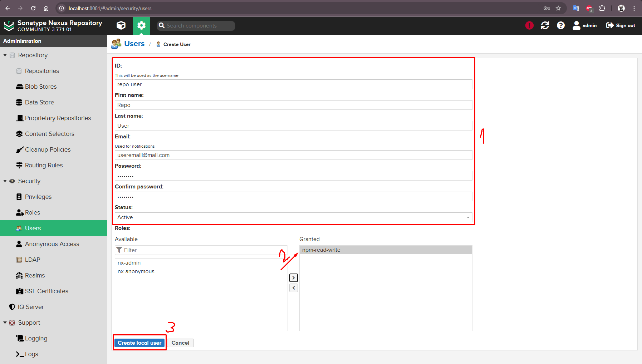642x364 pixels.
Task: Click the Cancel button
Action: (x=180, y=343)
